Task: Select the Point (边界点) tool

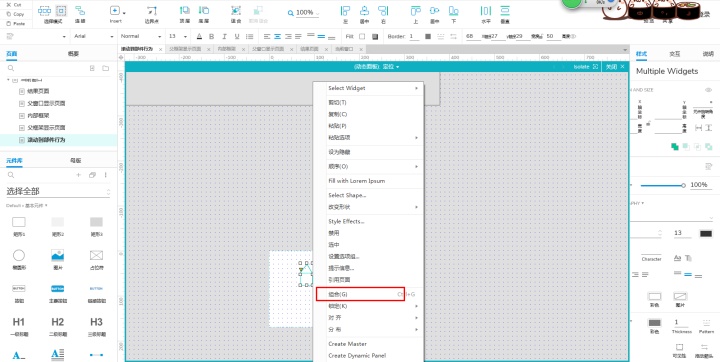Action: click(151, 11)
